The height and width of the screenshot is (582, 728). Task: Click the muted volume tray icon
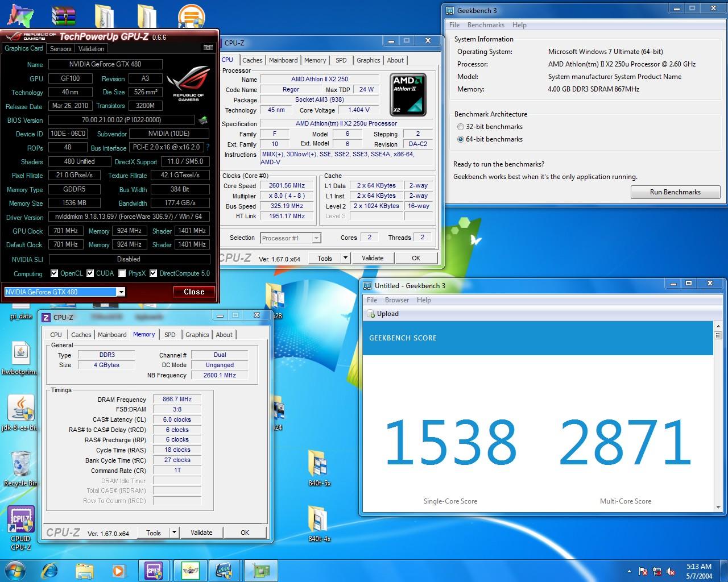tap(671, 571)
